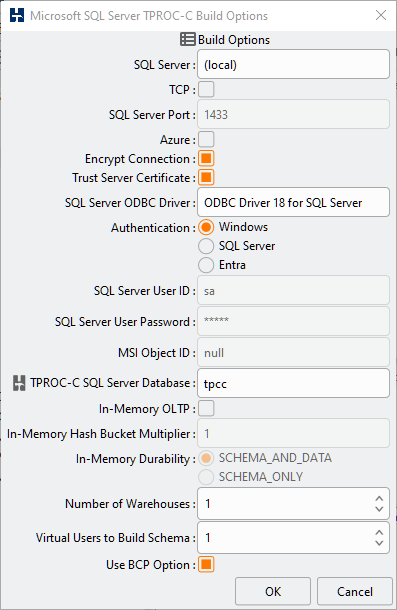Click the TPROC-C SQL Server Database field
Viewport: 397px width, 610px height.
[293, 383]
